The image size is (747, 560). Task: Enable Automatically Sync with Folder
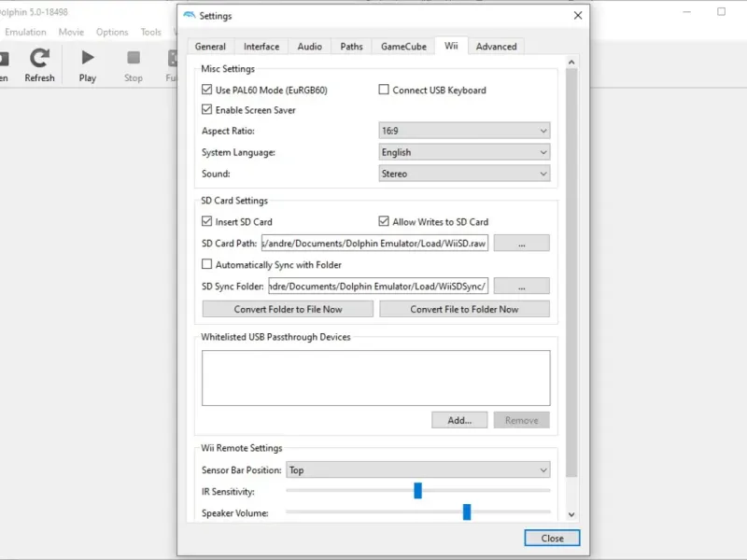(x=206, y=264)
